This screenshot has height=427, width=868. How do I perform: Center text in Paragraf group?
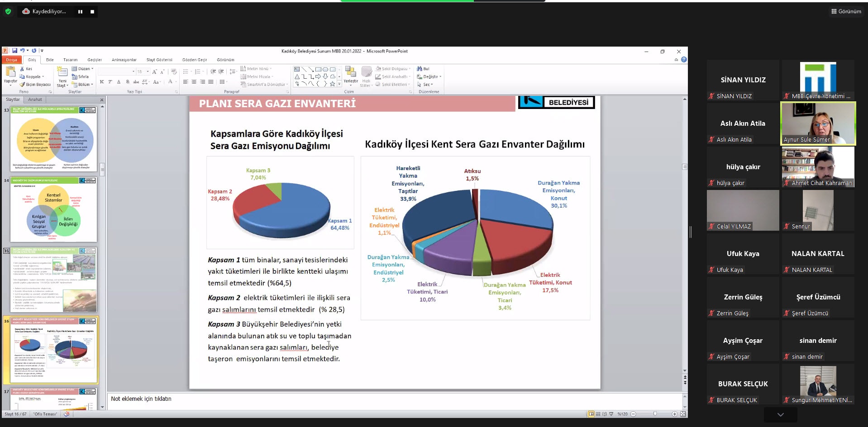[x=194, y=82]
